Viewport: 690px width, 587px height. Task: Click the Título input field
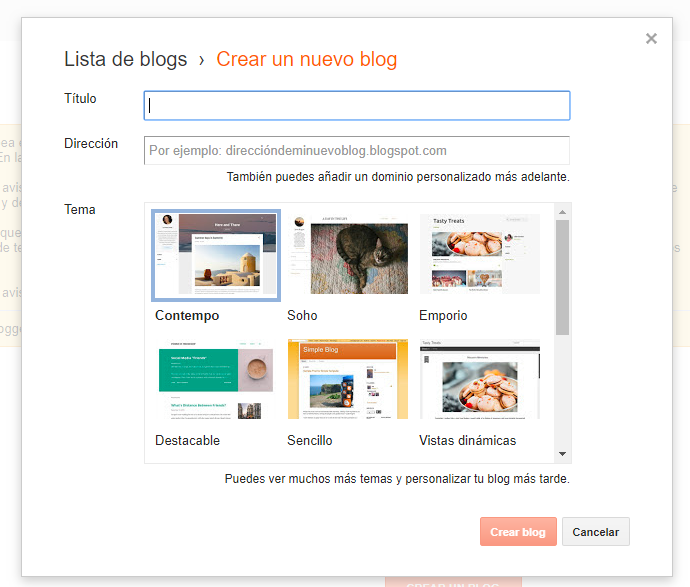pos(357,106)
